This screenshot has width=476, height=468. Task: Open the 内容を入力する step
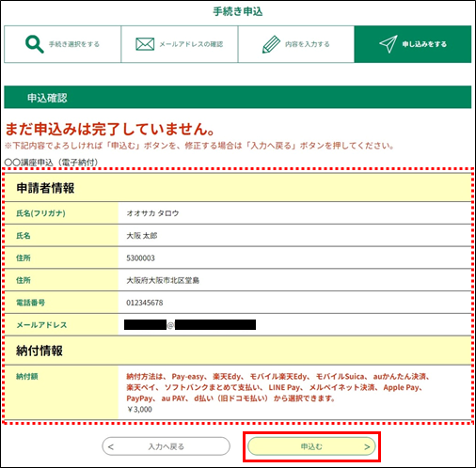(296, 44)
